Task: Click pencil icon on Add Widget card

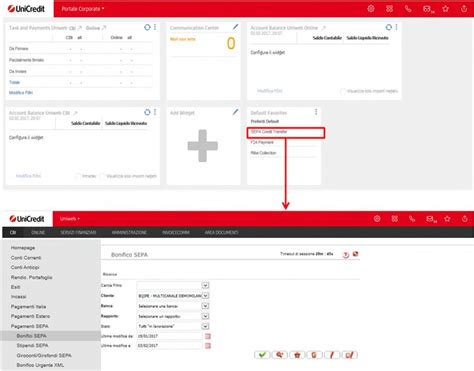Action: [235, 112]
